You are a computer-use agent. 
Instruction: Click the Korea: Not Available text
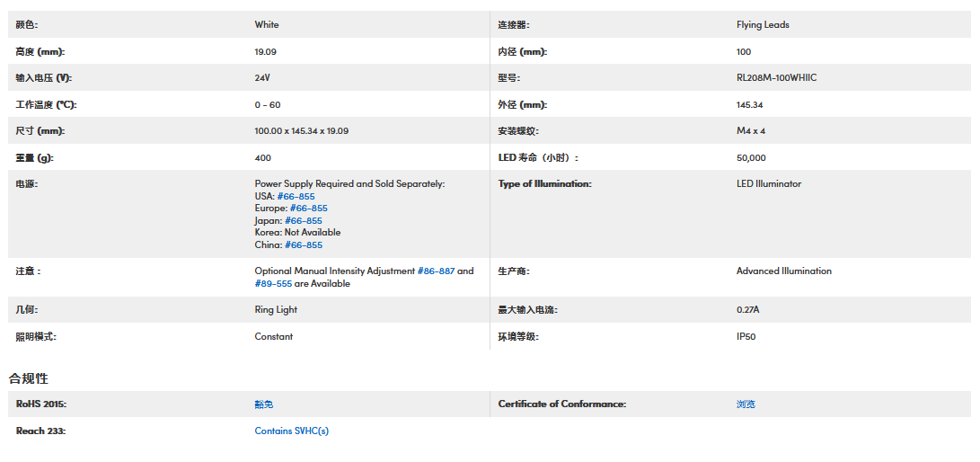(x=297, y=233)
